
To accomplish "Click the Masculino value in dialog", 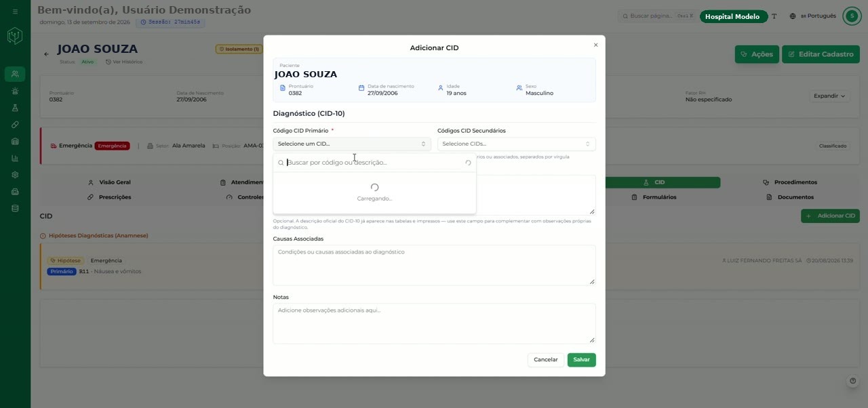I will 539,93.
